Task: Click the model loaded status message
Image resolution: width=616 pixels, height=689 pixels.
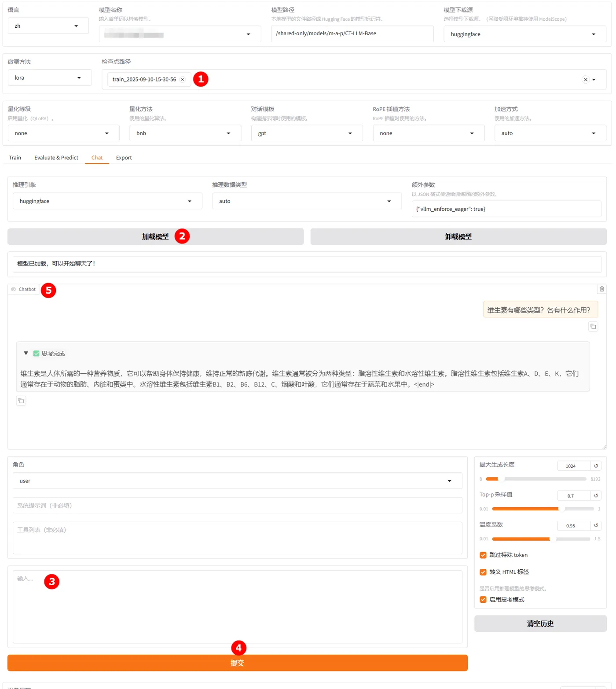Action: pyautogui.click(x=307, y=264)
